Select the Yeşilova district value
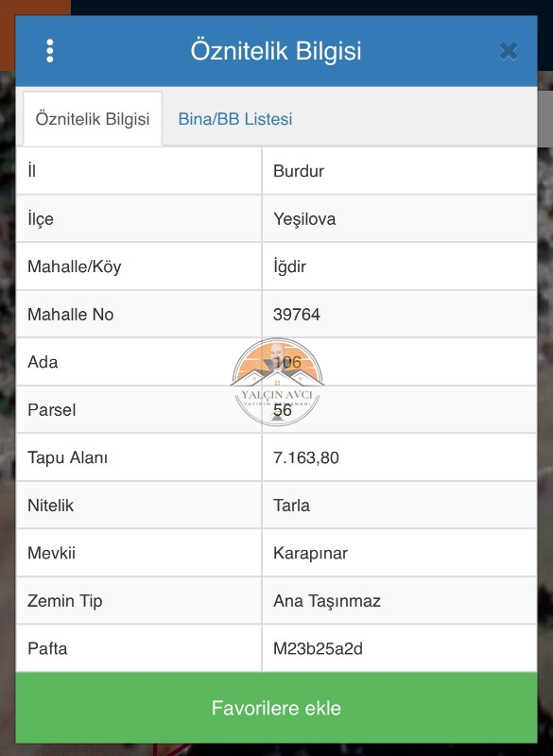The width and height of the screenshot is (553, 756). click(304, 219)
